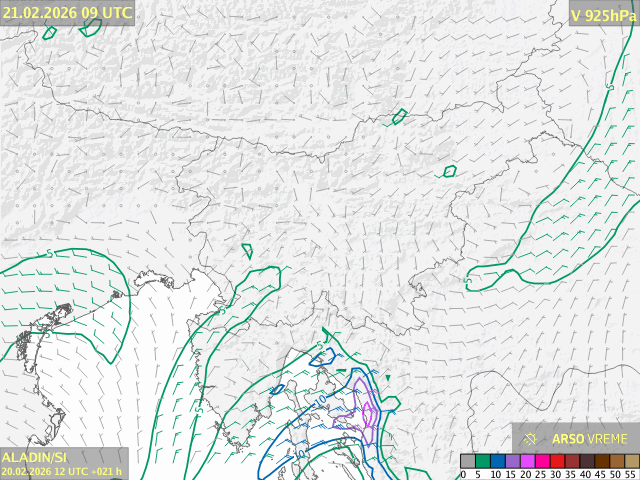Click the blue contour's 10 label
Viewport: 640px width, 480px height.
[323, 397]
